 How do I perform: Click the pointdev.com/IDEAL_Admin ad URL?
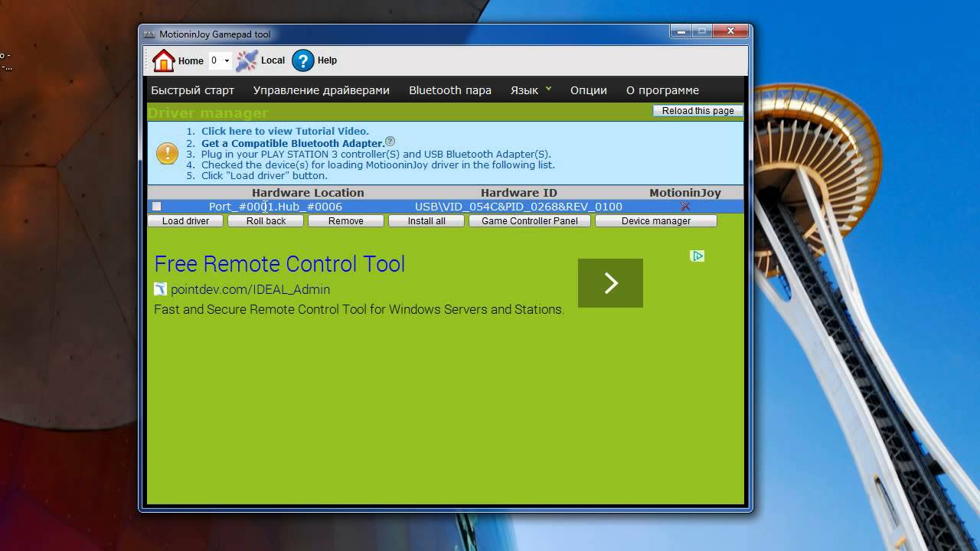coord(250,289)
